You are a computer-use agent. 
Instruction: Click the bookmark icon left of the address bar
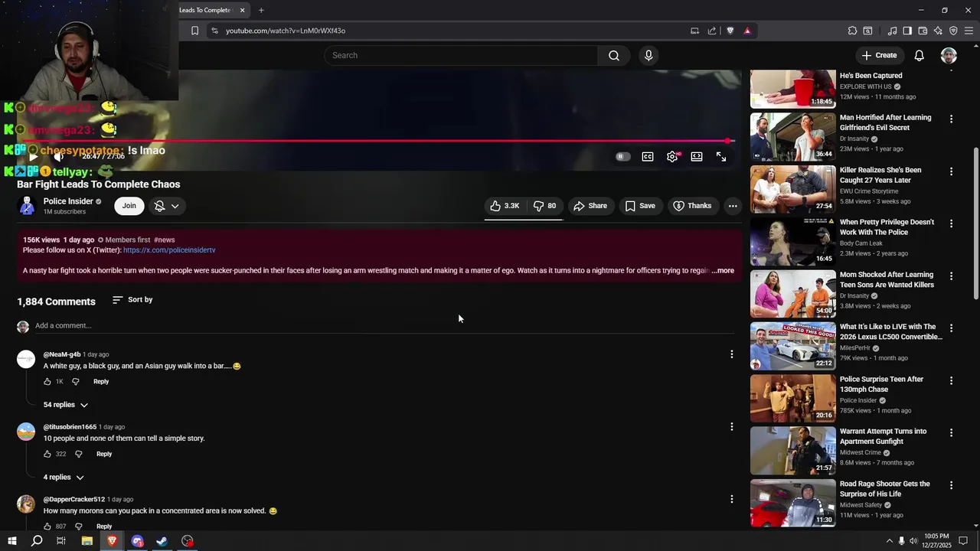[x=194, y=31]
